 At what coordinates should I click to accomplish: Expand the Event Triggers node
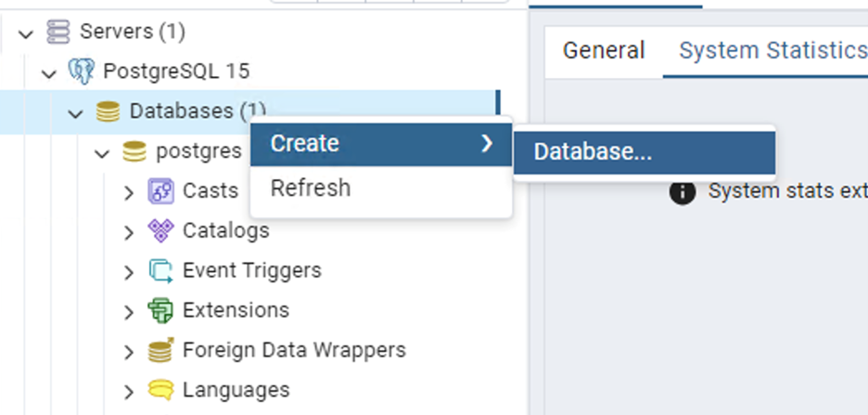coord(129,272)
